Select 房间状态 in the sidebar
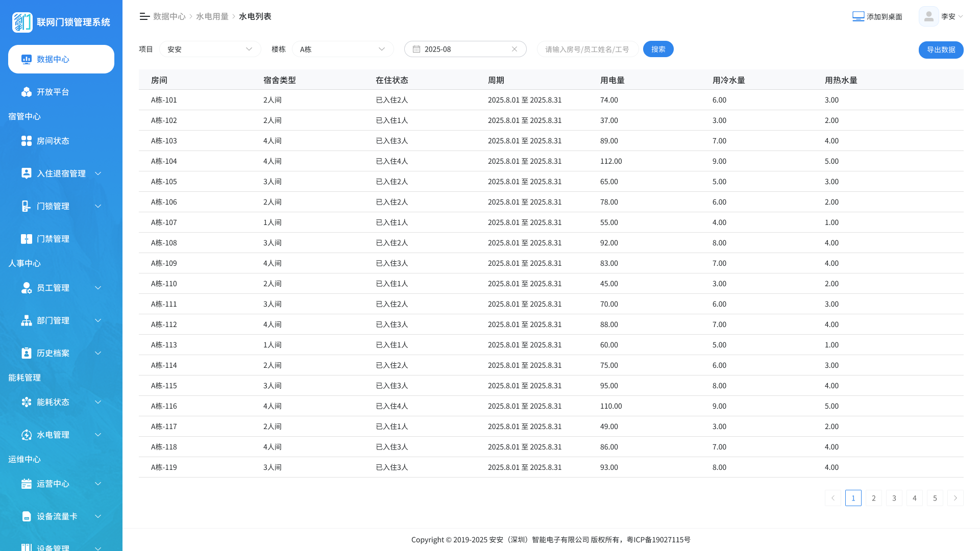980x551 pixels. coord(61,141)
